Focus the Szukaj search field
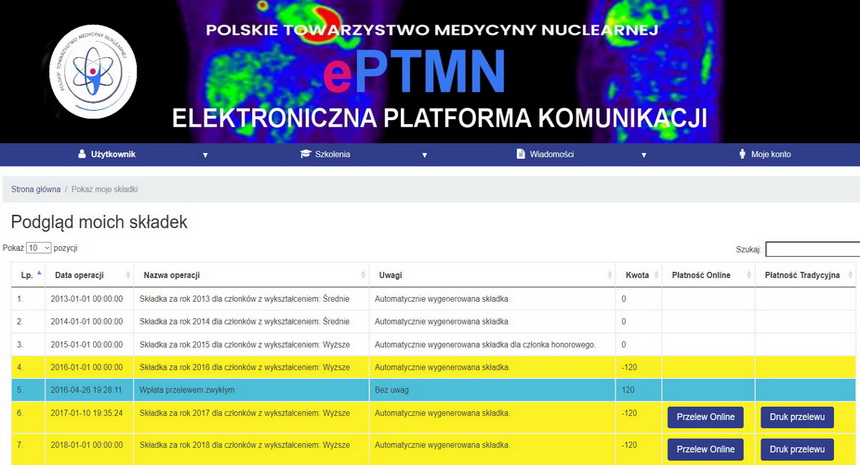The width and height of the screenshot is (860, 465). click(x=813, y=249)
